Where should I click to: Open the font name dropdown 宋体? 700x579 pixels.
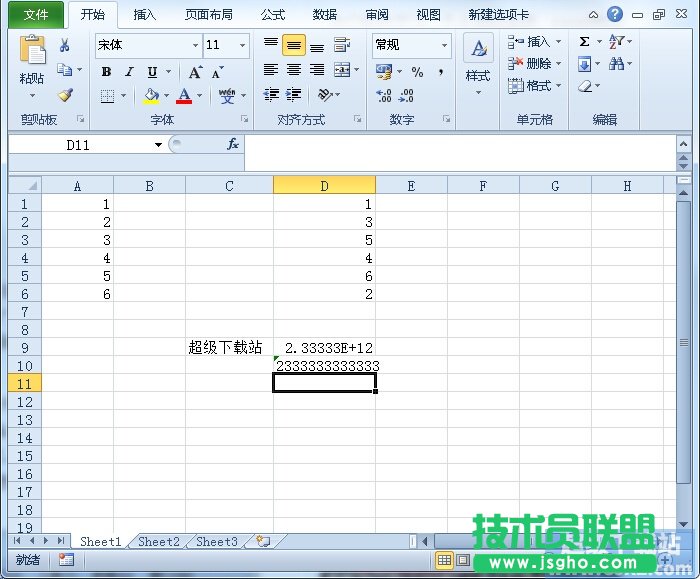click(x=195, y=45)
